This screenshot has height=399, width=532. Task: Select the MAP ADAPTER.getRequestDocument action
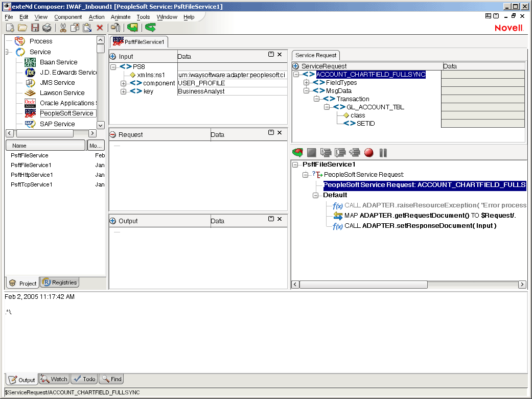click(430, 216)
